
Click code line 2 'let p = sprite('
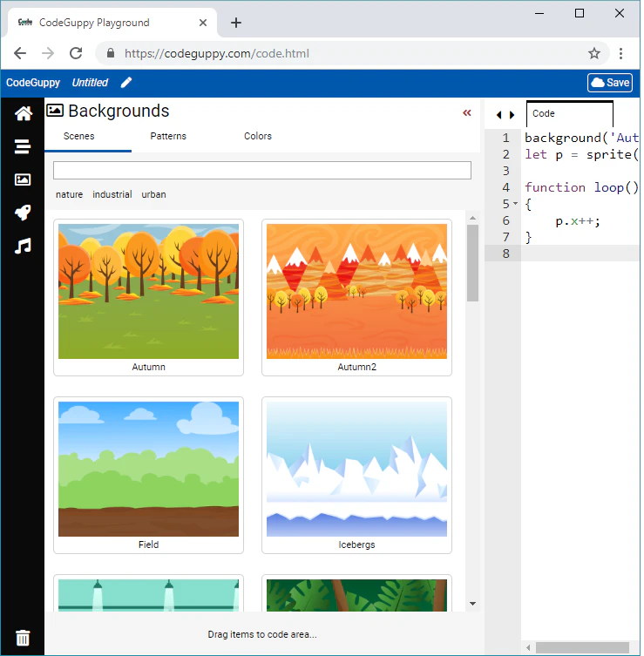tap(581, 154)
